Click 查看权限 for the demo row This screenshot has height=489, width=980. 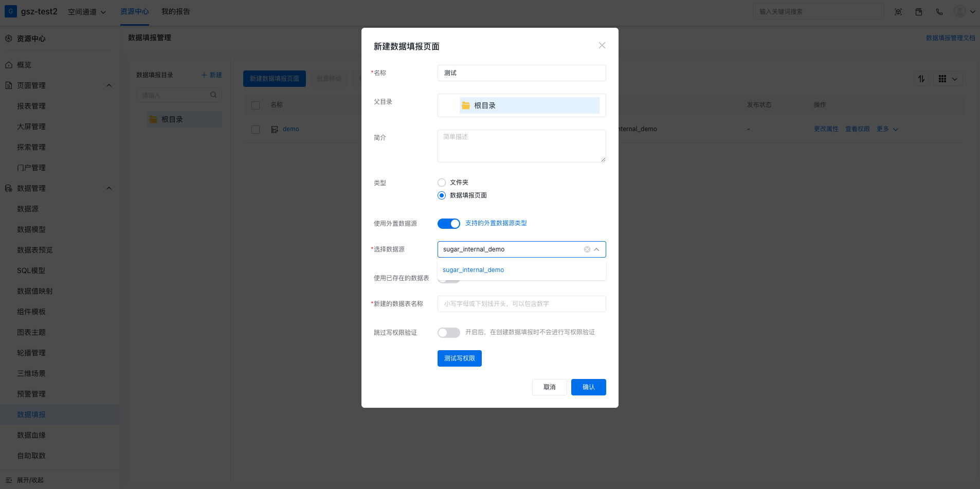click(858, 129)
